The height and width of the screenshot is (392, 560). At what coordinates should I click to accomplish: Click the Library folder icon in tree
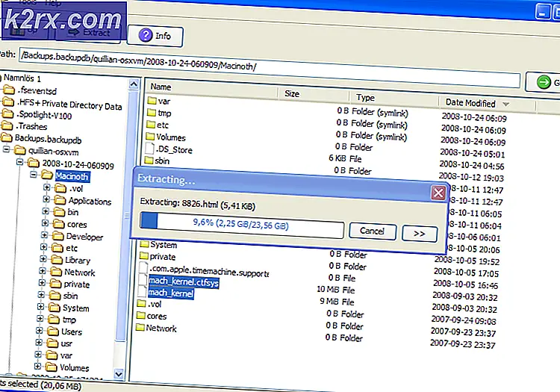(57, 259)
